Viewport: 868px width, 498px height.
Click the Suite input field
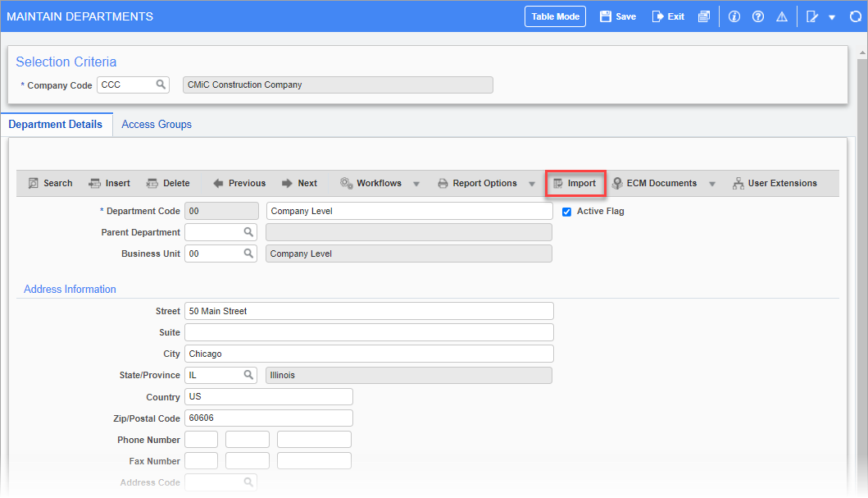369,332
